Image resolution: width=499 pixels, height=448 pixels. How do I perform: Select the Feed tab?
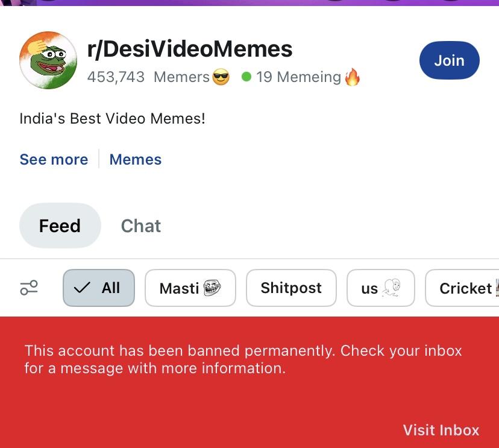click(x=60, y=226)
